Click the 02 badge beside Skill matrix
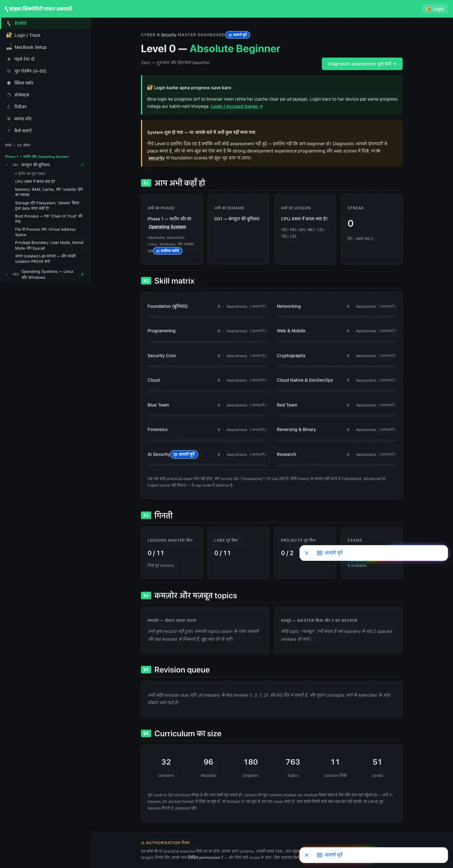The height and width of the screenshot is (868, 453). click(x=146, y=281)
